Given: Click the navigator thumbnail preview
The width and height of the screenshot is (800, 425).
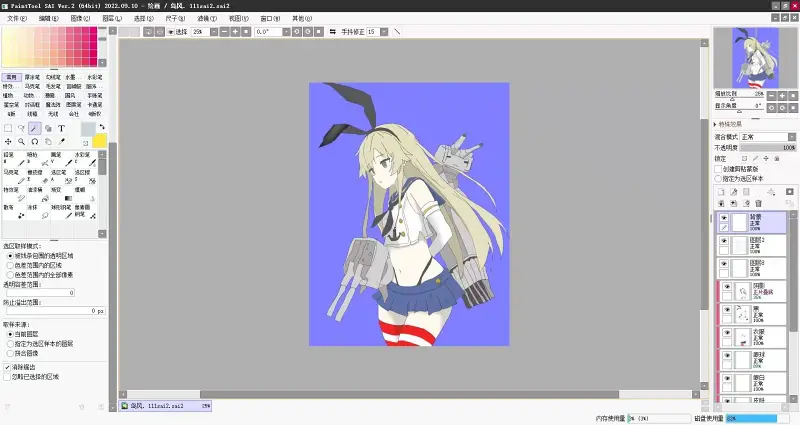Looking at the screenshot, I should (755, 58).
